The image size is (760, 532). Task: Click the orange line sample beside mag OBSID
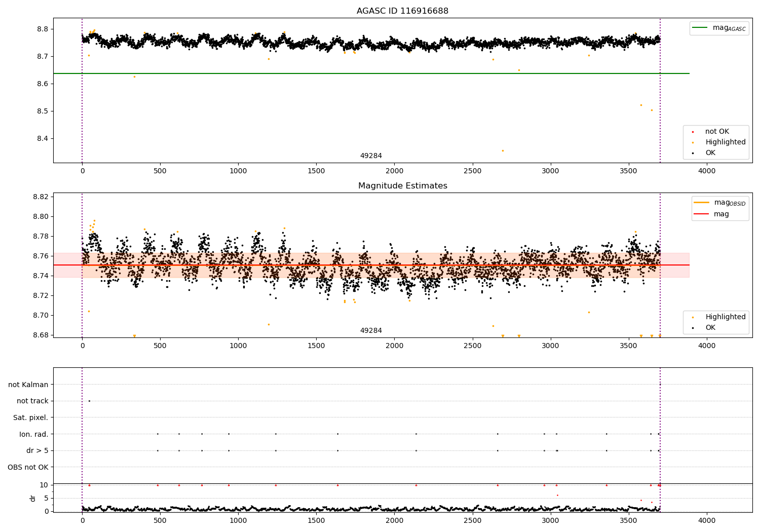701,203
